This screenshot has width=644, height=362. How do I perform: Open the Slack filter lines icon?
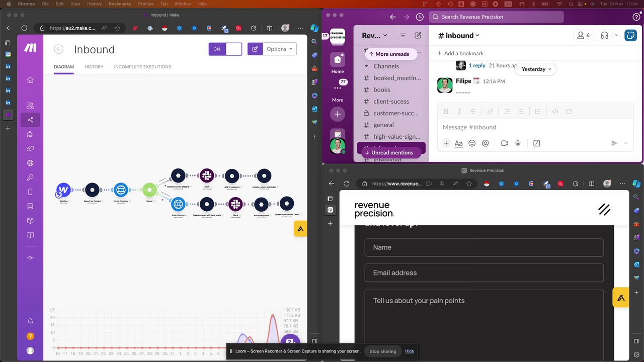tap(403, 35)
